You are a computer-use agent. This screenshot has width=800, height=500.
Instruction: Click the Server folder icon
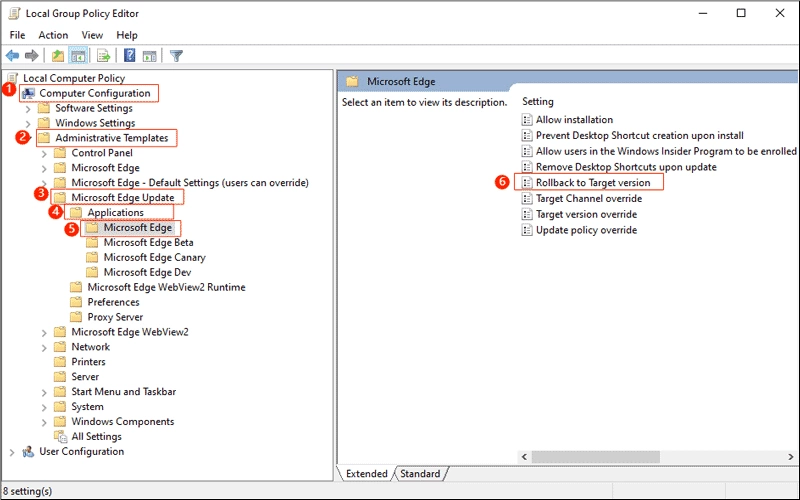point(60,377)
